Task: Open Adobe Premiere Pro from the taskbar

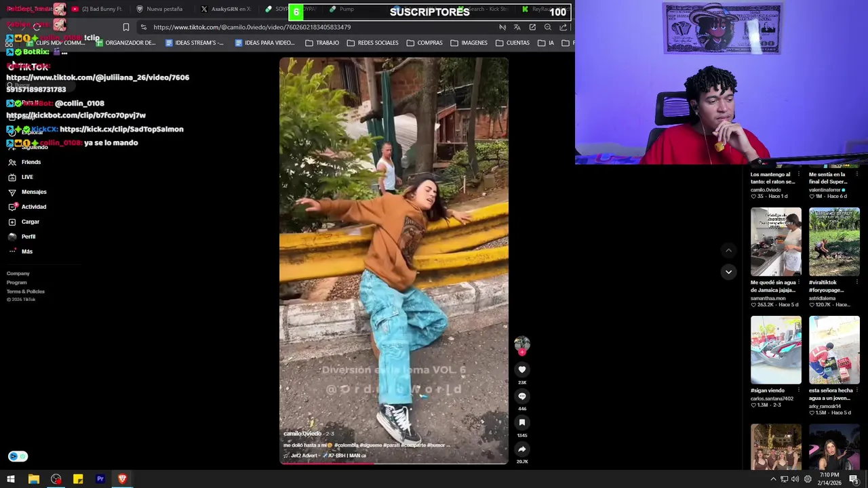Action: click(100, 479)
